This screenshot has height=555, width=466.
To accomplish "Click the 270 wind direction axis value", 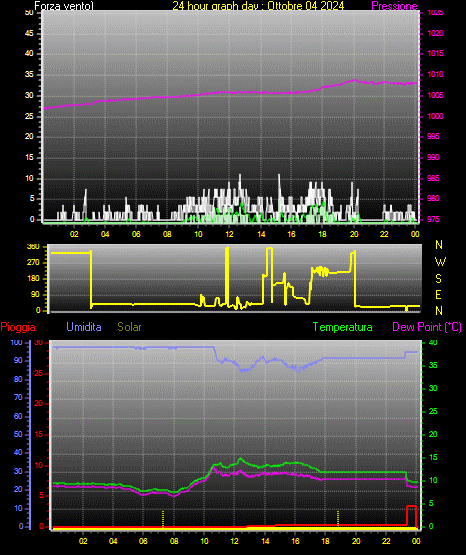I will (33, 263).
